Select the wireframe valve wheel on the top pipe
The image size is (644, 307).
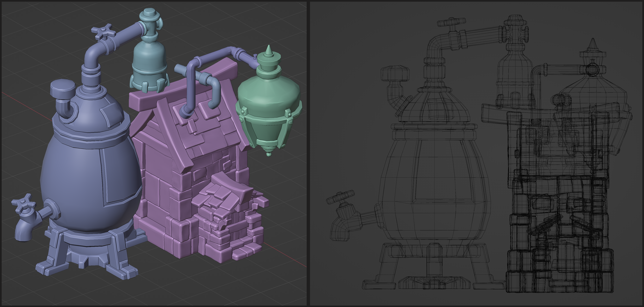tap(451, 22)
